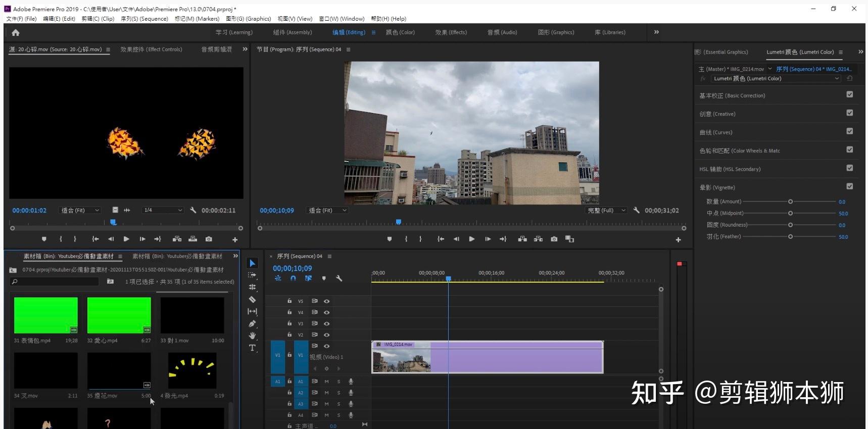This screenshot has height=429, width=868.
Task: Toggle insert sequences as nests icon
Action: click(x=278, y=278)
